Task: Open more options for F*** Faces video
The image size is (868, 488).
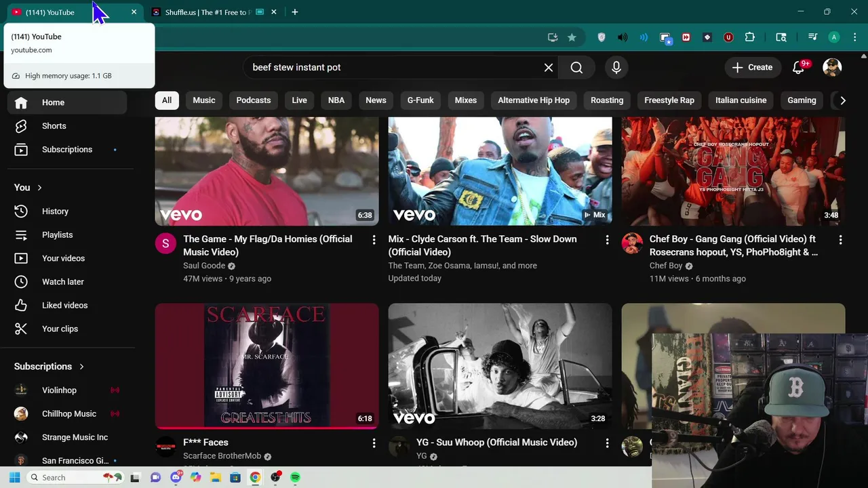Action: pos(374,443)
